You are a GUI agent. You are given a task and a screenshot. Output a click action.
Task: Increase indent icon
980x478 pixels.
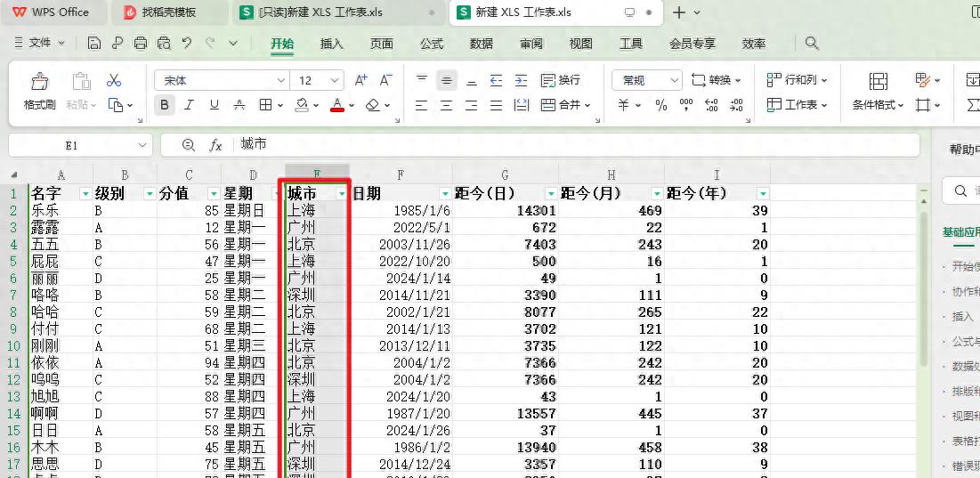[x=522, y=80]
